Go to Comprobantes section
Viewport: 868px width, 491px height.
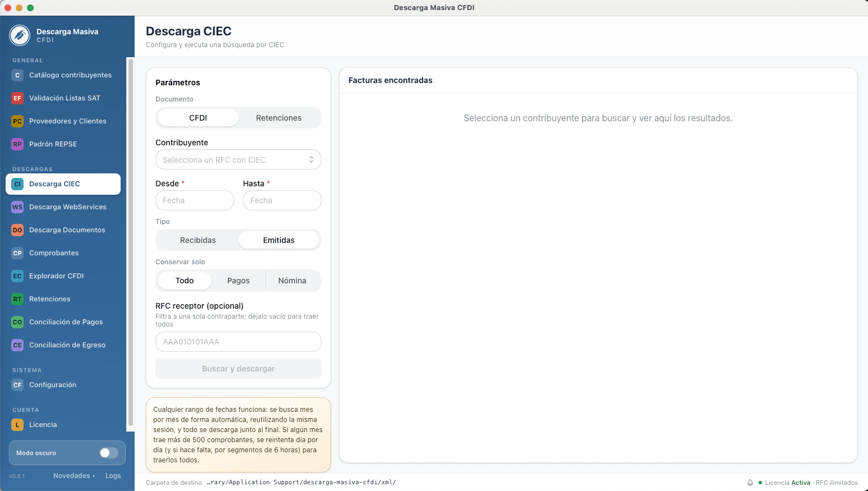(x=63, y=253)
